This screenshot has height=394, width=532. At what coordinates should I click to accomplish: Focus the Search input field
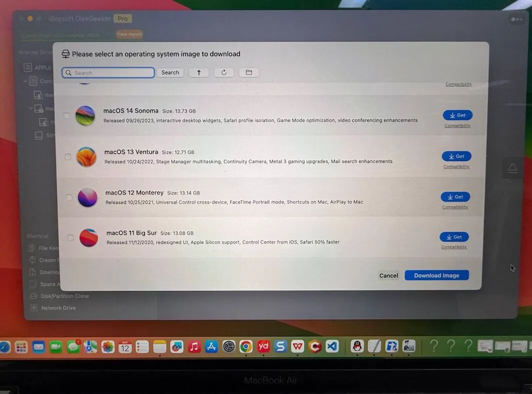pyautogui.click(x=108, y=72)
